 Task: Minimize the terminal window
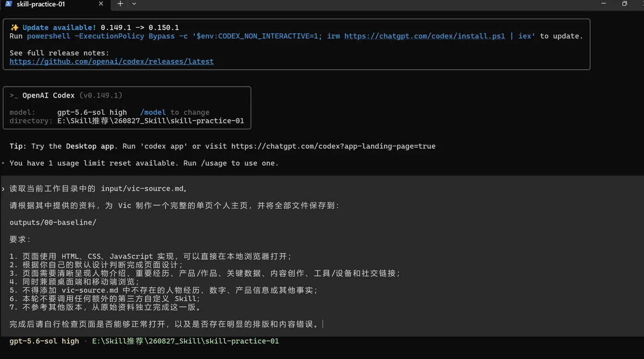coord(604,3)
